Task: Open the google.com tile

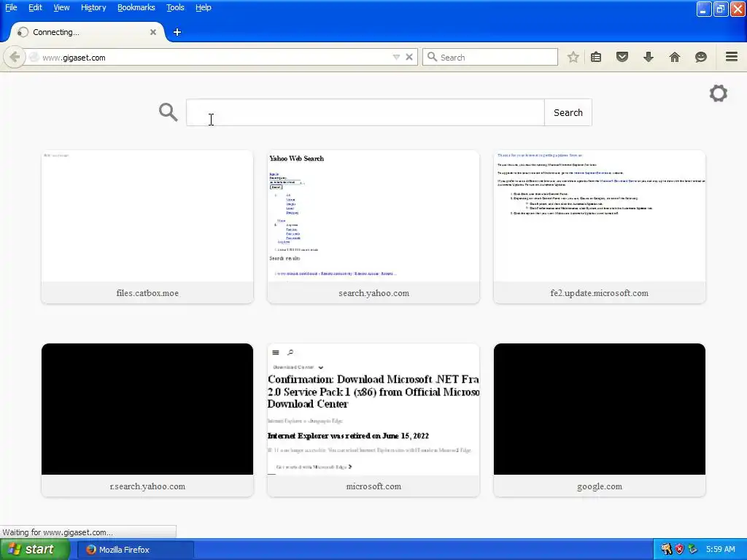Action: pyautogui.click(x=600, y=420)
